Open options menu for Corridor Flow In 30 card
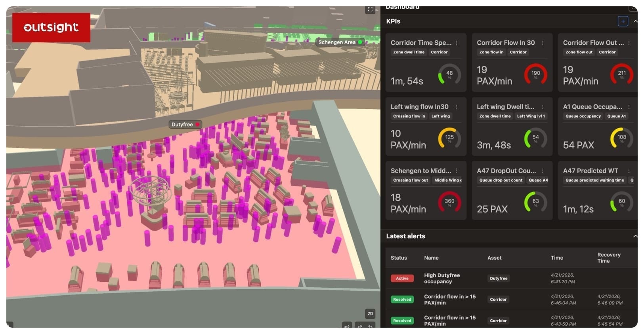This screenshot has height=334, width=644. click(x=543, y=43)
